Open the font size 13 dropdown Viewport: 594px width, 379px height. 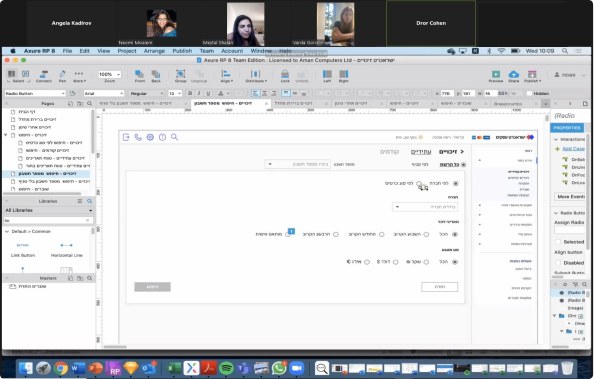tap(175, 93)
